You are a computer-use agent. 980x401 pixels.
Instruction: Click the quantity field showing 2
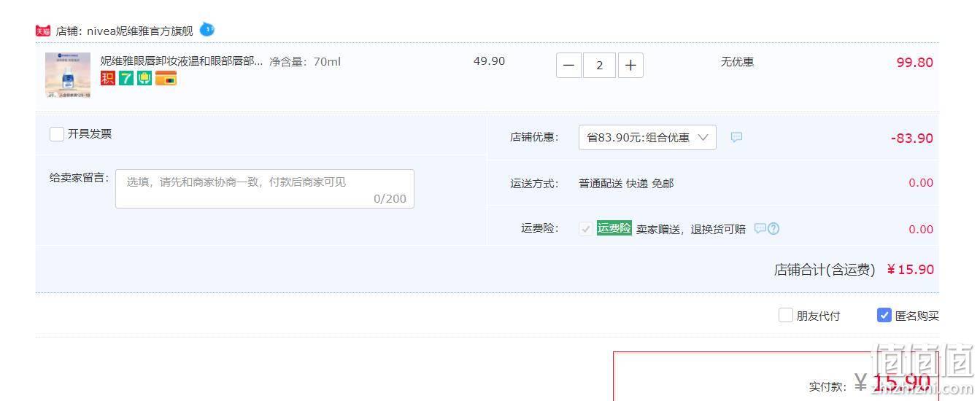pyautogui.click(x=600, y=65)
